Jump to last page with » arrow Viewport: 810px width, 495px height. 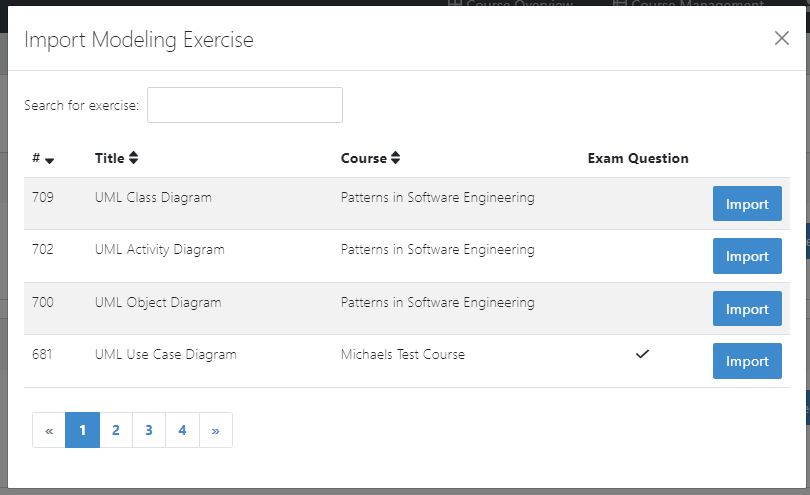tap(216, 430)
